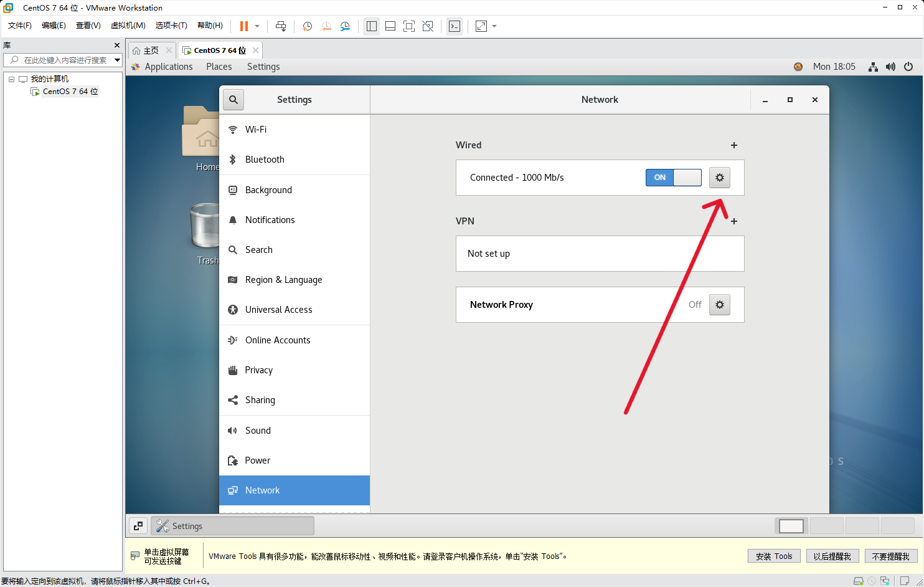Open the library search filter dropdown arrow
This screenshot has width=924, height=587.
point(117,60)
